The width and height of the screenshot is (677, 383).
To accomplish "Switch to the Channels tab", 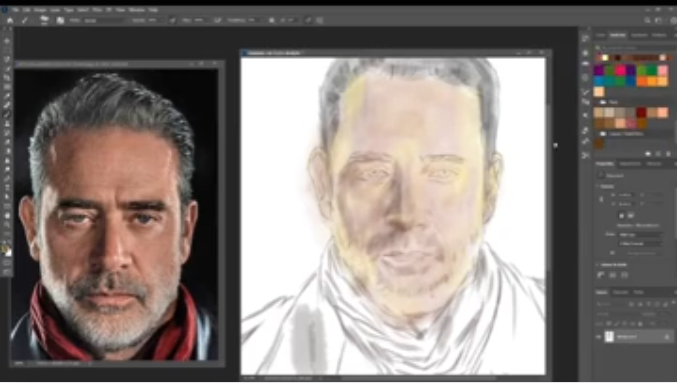I will (620, 292).
